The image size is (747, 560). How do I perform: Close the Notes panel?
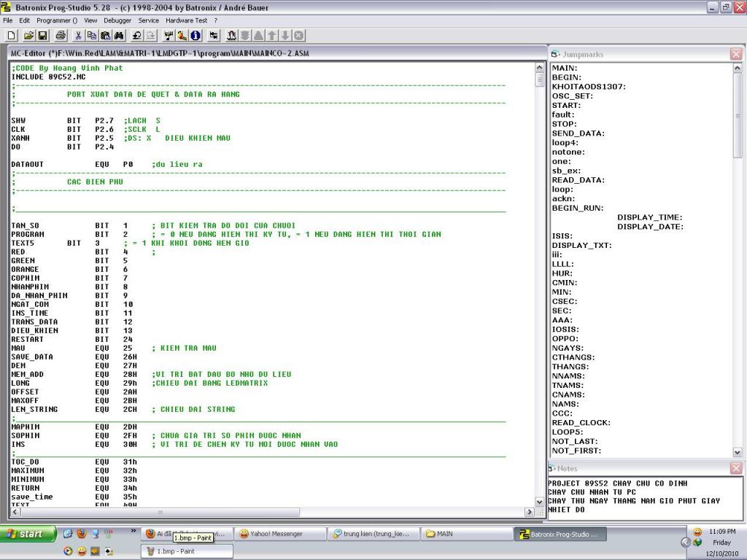(x=736, y=468)
